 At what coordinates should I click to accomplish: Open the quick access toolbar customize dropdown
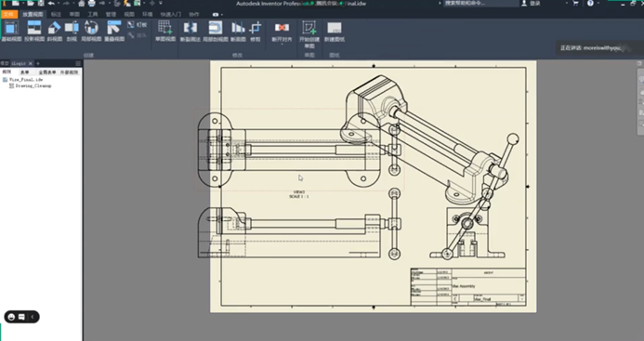[161, 4]
